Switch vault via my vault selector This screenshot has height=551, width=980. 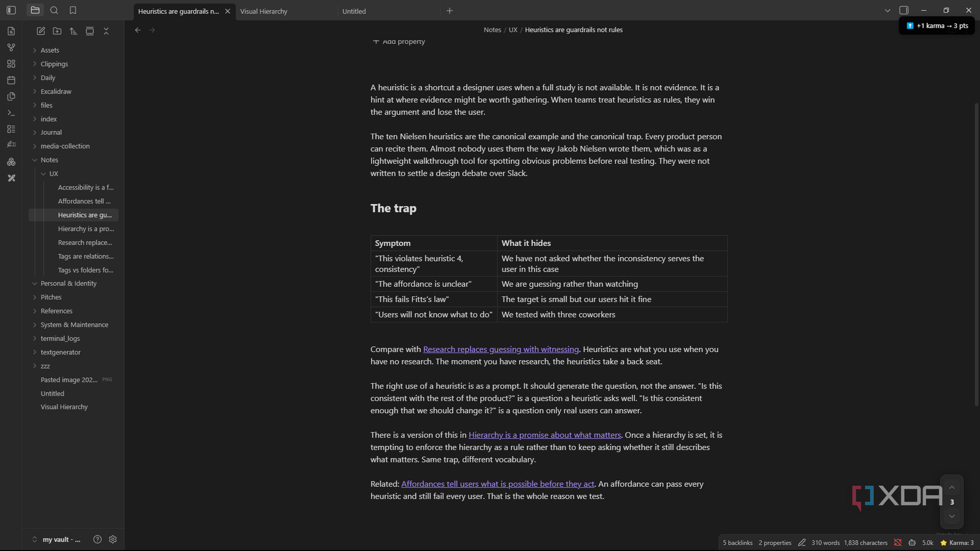pos(57,539)
